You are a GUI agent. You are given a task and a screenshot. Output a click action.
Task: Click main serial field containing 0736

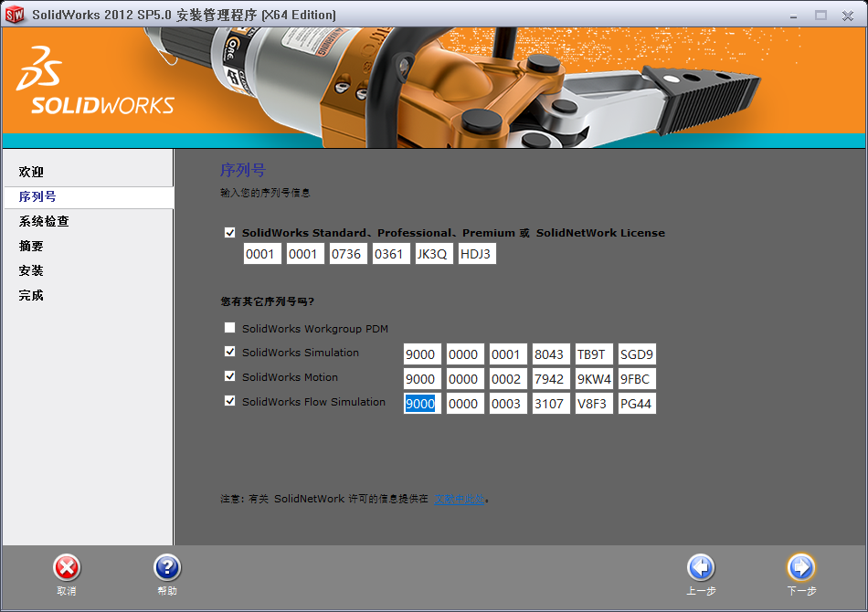(x=348, y=254)
